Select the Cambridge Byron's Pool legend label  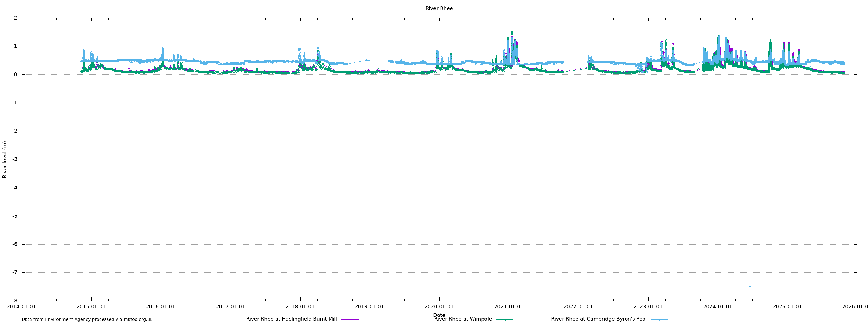[x=599, y=319]
